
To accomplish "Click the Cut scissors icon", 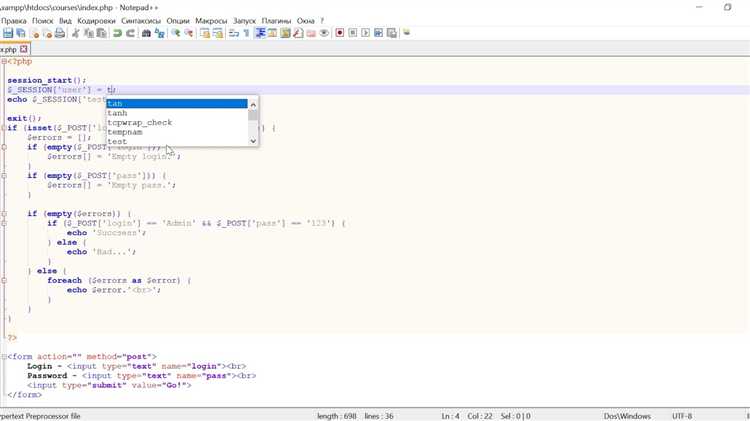I will tap(76, 33).
